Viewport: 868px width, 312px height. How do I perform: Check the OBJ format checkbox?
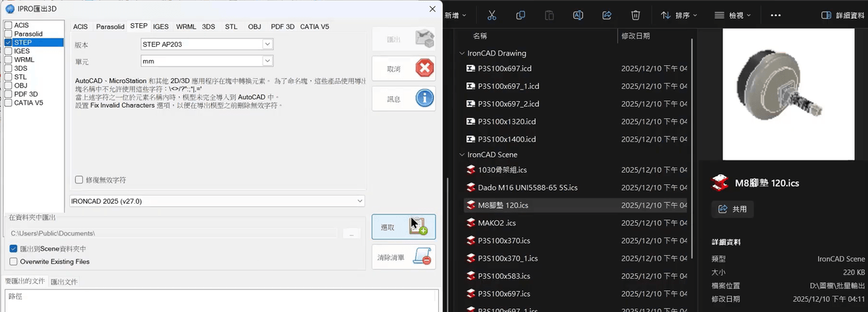point(8,85)
